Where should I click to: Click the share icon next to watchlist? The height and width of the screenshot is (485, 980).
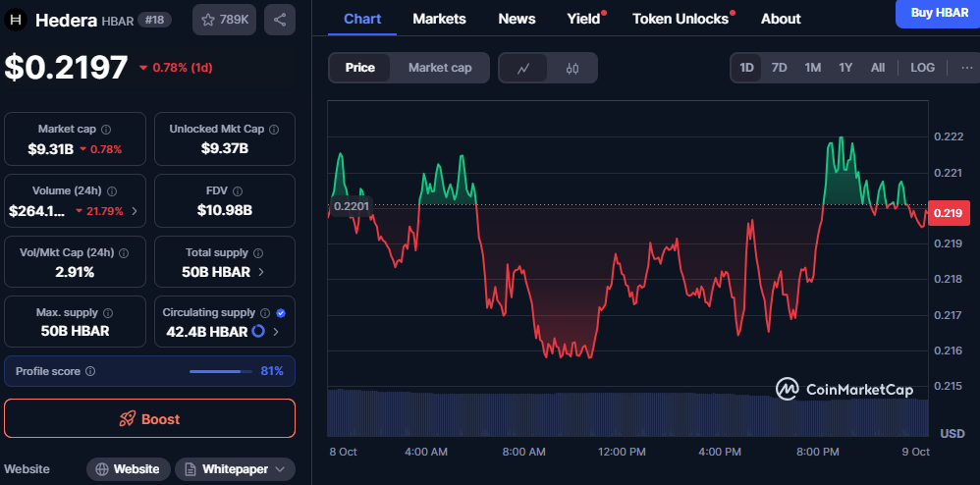coord(280,20)
